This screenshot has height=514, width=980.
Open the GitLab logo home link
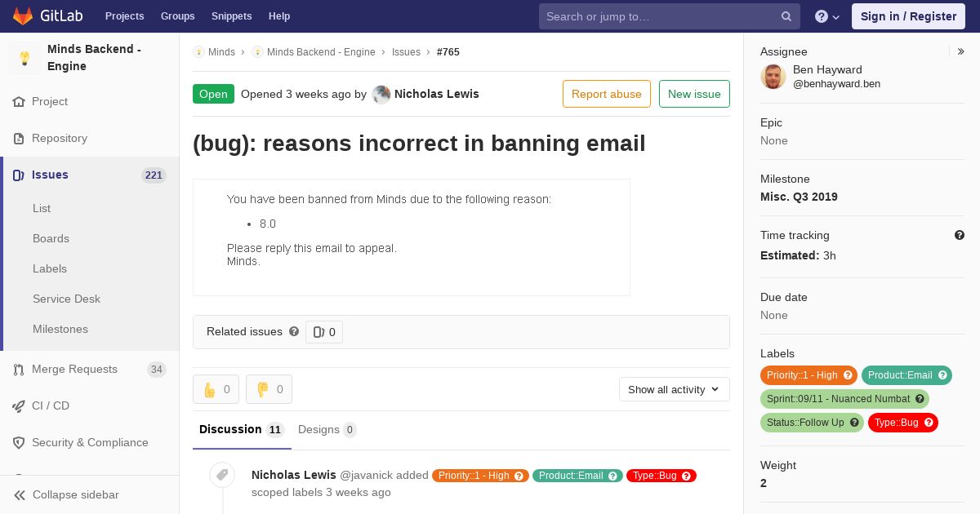47,16
